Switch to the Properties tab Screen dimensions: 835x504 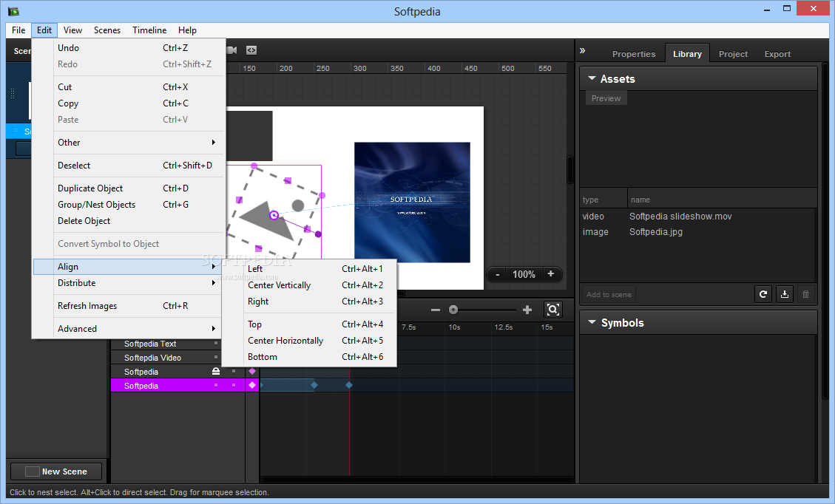(x=634, y=54)
